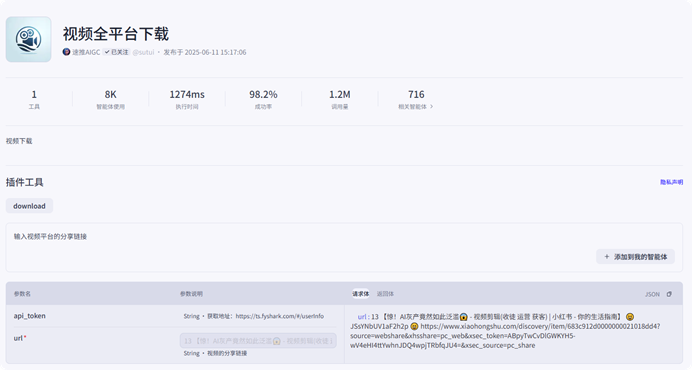692x370 pixels.
Task: Switch to the 返回体 tab
Action: tap(385, 294)
